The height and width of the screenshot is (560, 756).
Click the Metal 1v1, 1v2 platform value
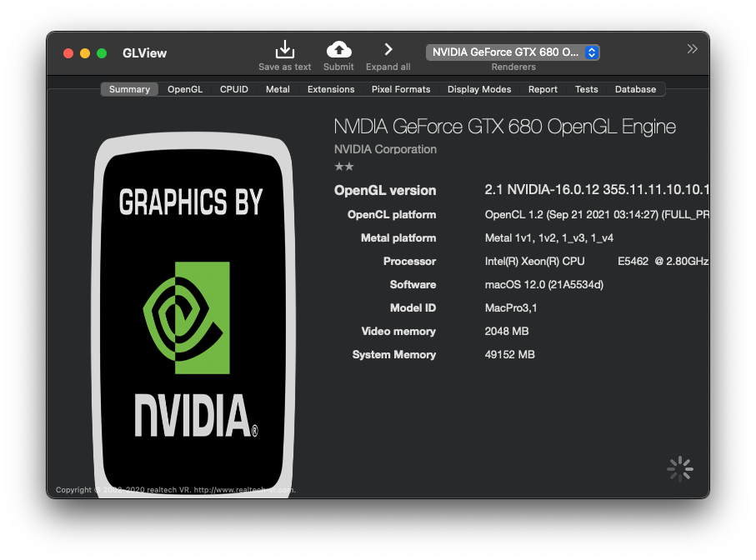pyautogui.click(x=549, y=237)
